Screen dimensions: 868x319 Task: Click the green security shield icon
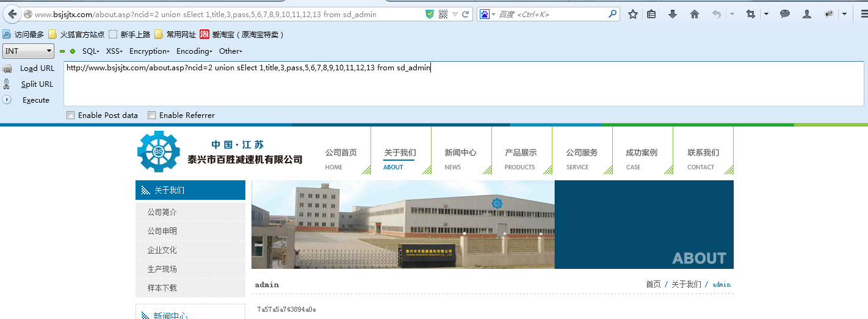coord(430,14)
